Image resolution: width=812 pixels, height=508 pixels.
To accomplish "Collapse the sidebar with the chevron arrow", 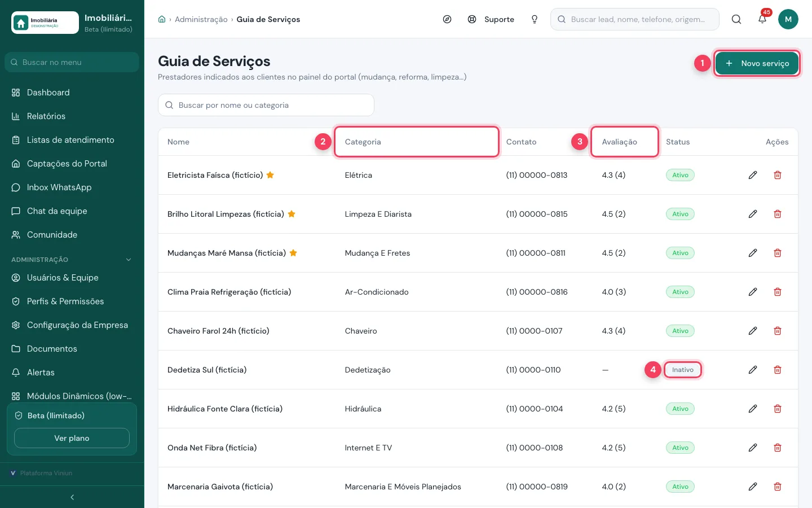I will click(72, 497).
